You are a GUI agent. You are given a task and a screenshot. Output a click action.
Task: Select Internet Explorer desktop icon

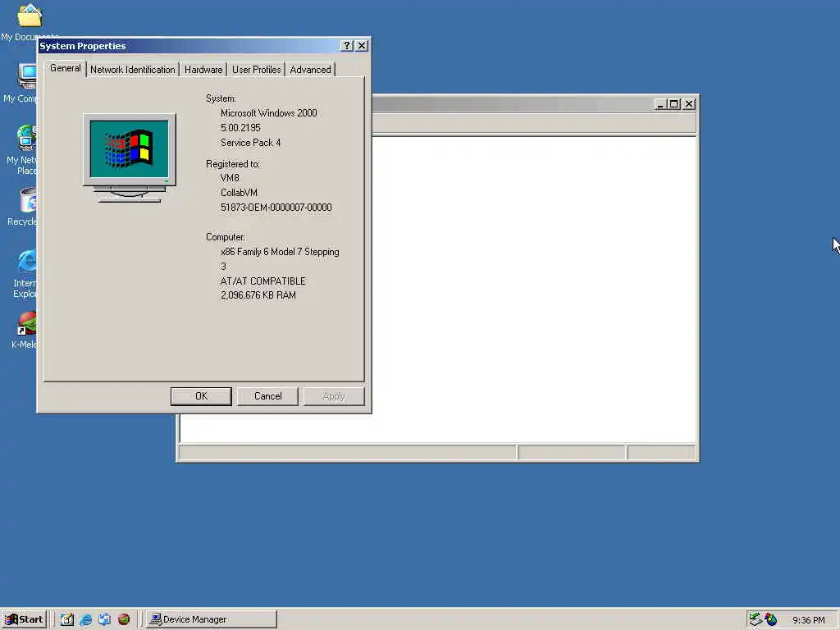[x=25, y=273]
